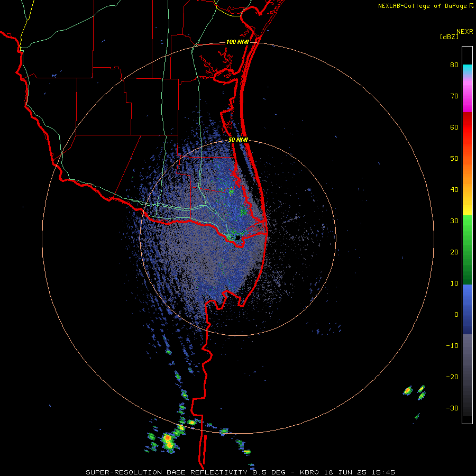The image size is (476, 476).
Task: Click the 80 value on the dBZ scale
Action: (x=454, y=65)
